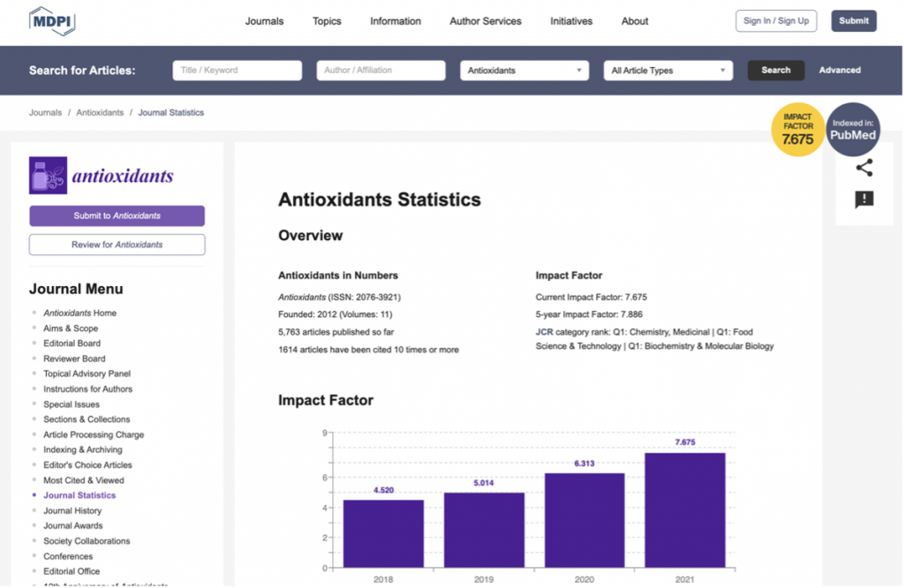This screenshot has height=588, width=904.
Task: Click Review for Antioxidants button
Action: pos(117,245)
